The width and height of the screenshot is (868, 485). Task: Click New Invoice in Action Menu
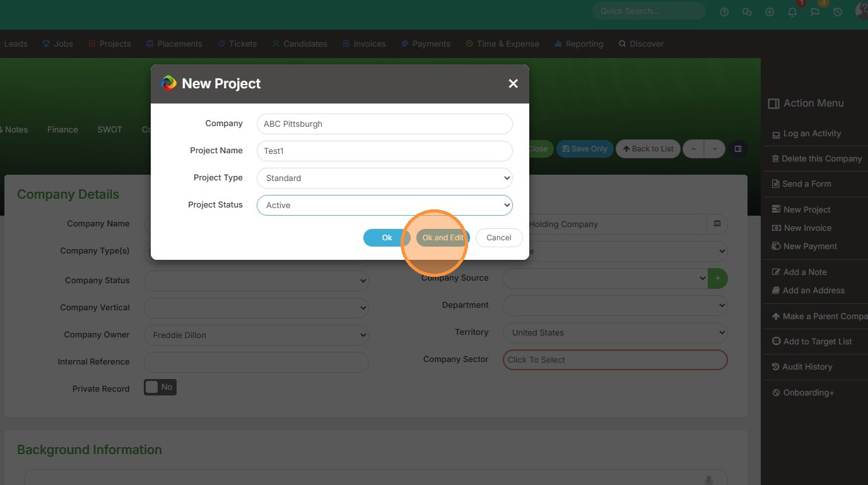tap(802, 228)
